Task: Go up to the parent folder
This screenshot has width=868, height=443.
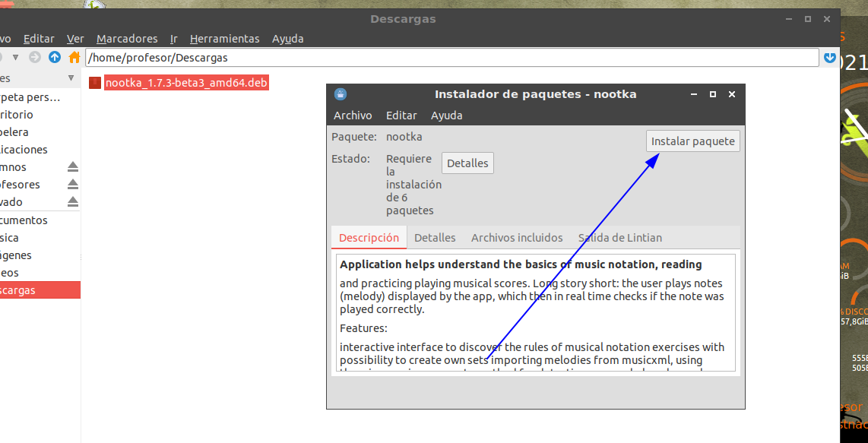Action: tap(54, 57)
